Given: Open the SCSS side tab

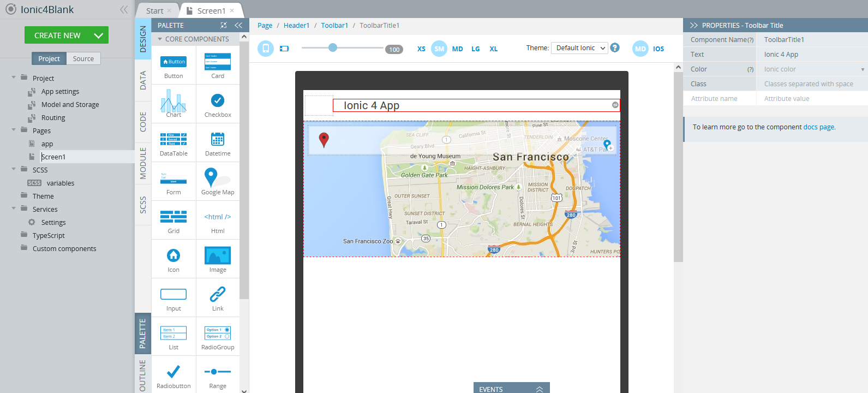Looking at the screenshot, I should (143, 205).
